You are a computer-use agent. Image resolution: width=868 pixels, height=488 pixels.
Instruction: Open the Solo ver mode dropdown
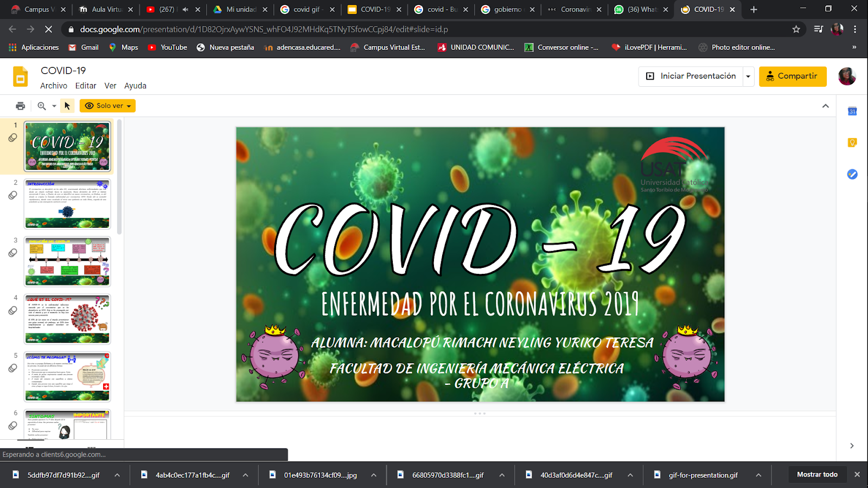point(107,106)
